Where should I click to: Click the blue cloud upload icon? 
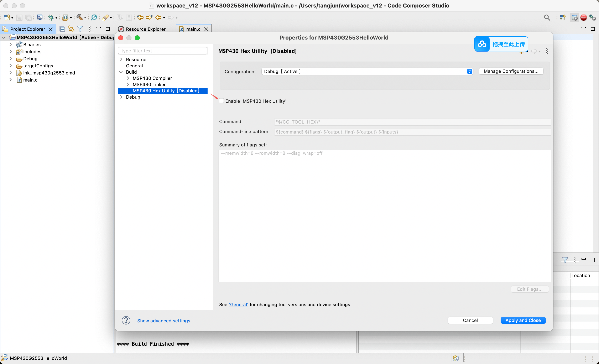tap(482, 44)
